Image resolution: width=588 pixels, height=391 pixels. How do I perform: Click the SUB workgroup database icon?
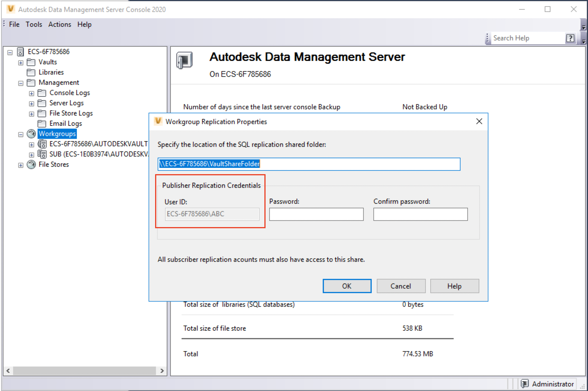(42, 154)
